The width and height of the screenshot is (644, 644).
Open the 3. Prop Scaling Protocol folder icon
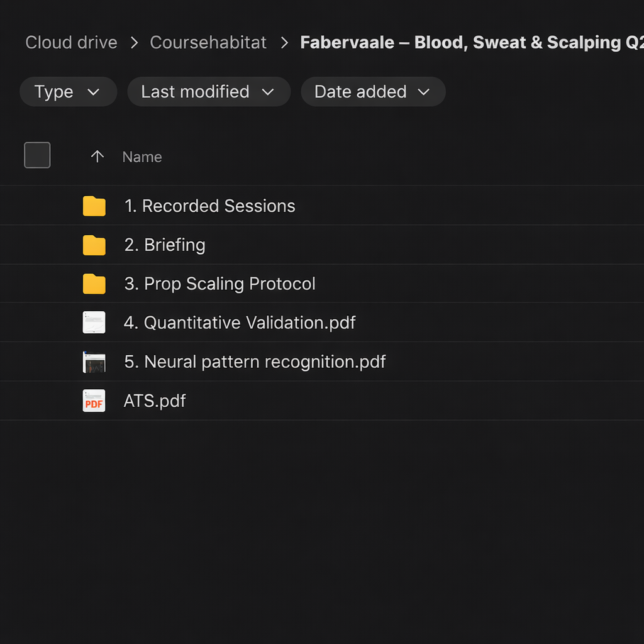[x=94, y=284]
